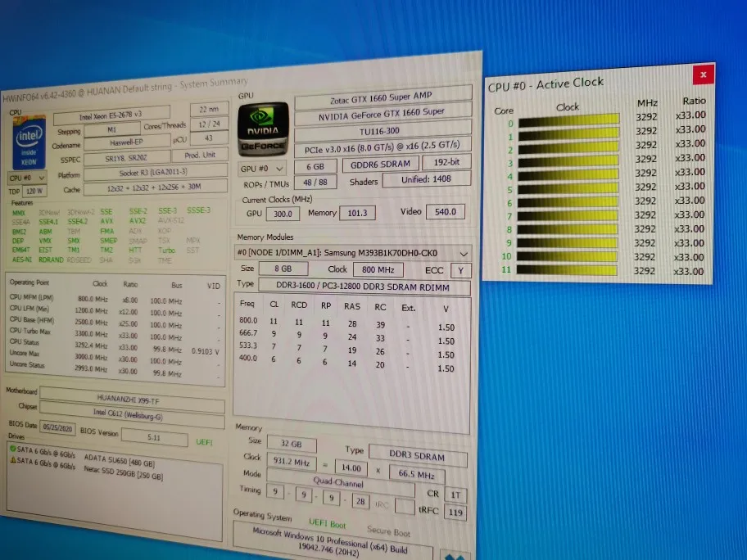The image size is (747, 560).
Task: Click the Netac SSD 250GB drive entry
Action: click(x=124, y=472)
